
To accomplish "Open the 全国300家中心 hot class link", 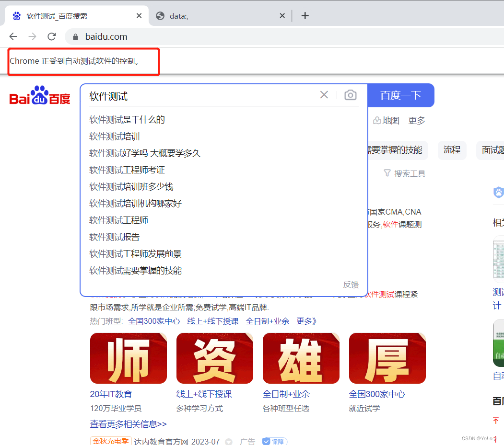I will point(154,321).
